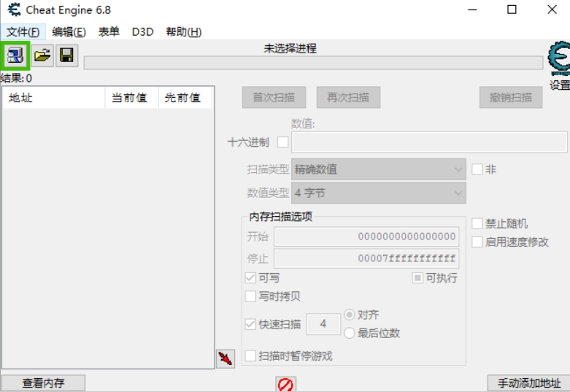Screen dimensions: 570x392
Task: Open the 帮助(H) menu
Action: [x=184, y=32]
